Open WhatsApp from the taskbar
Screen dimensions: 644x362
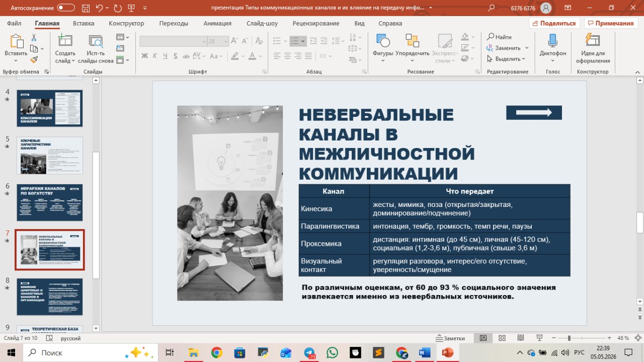332,352
